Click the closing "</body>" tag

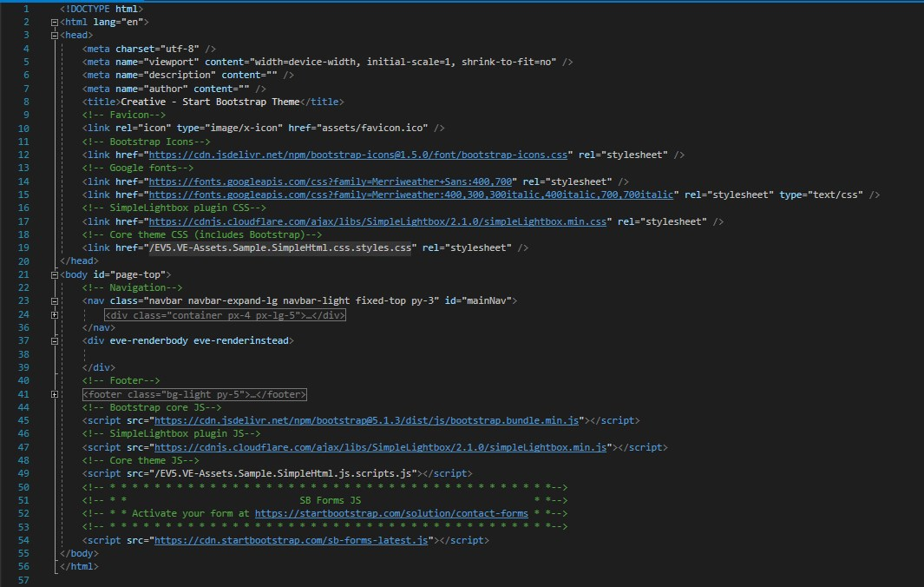tap(79, 553)
